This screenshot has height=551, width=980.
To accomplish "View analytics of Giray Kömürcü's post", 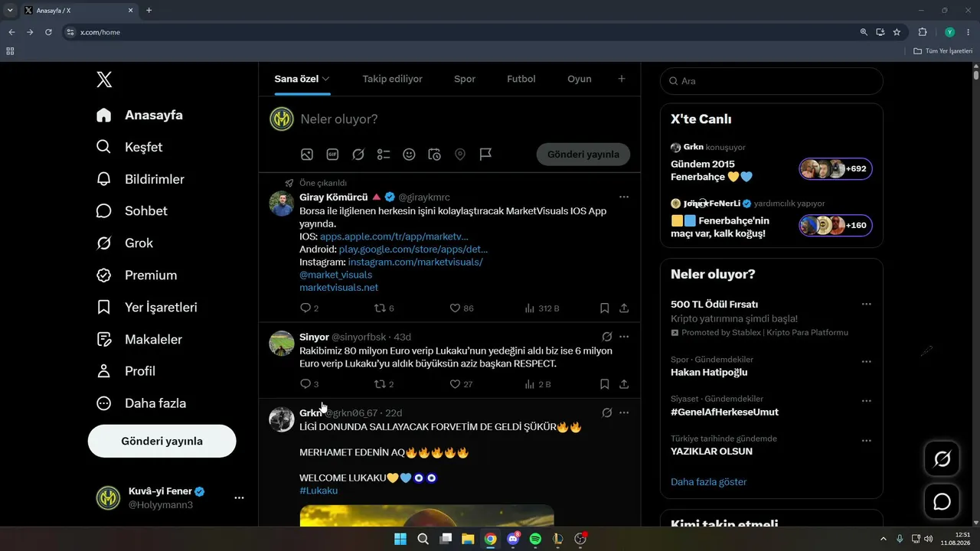I will pos(530,308).
